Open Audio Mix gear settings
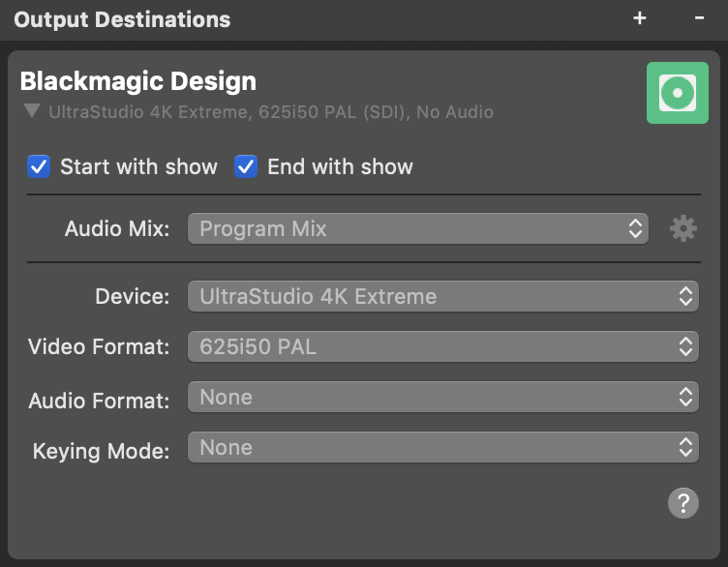728x567 pixels. pyautogui.click(x=682, y=228)
